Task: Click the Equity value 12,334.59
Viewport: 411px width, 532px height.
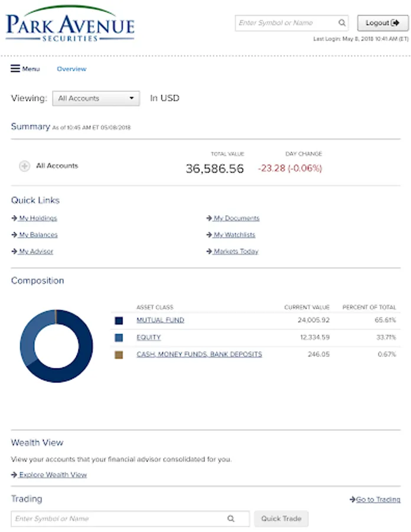Action: (315, 338)
